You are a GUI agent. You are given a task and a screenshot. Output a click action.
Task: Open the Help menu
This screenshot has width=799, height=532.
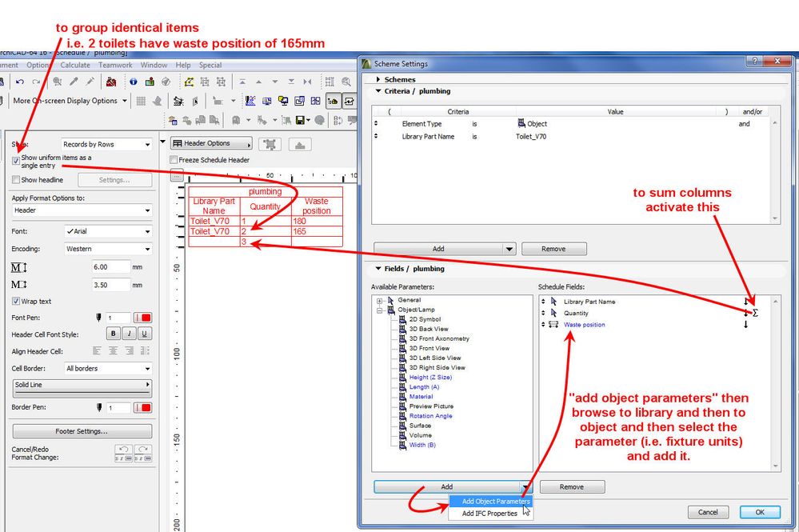[183, 66]
